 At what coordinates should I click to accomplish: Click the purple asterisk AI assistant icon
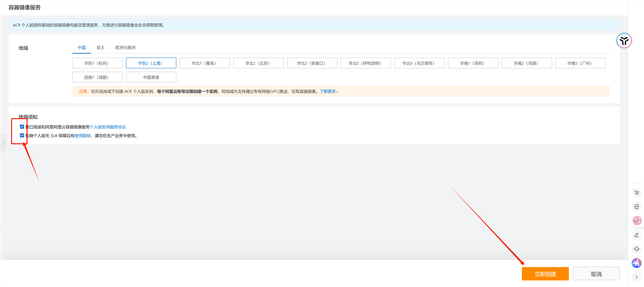coord(636,263)
